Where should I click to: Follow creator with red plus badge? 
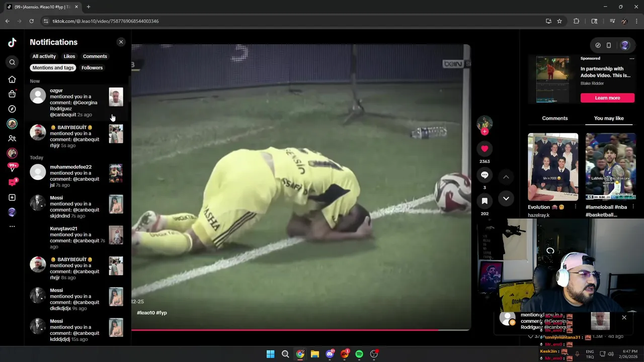(x=485, y=132)
